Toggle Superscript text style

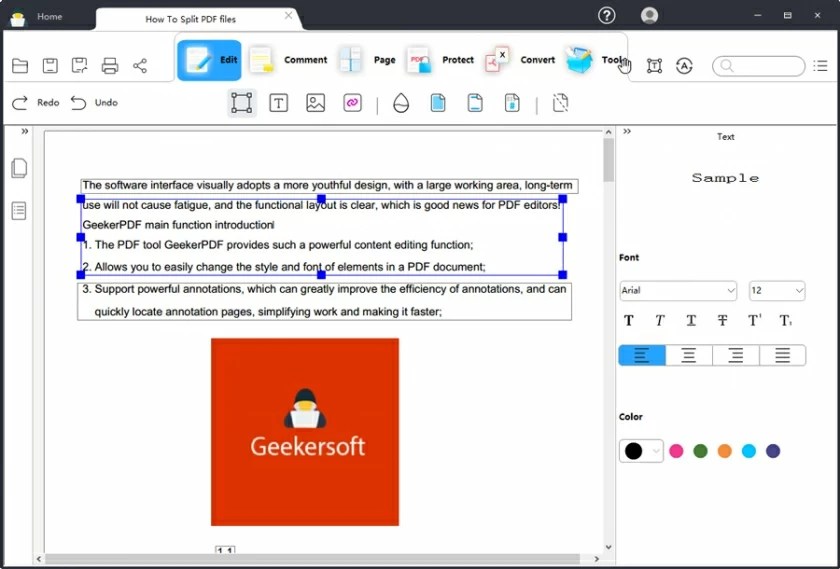tap(754, 320)
